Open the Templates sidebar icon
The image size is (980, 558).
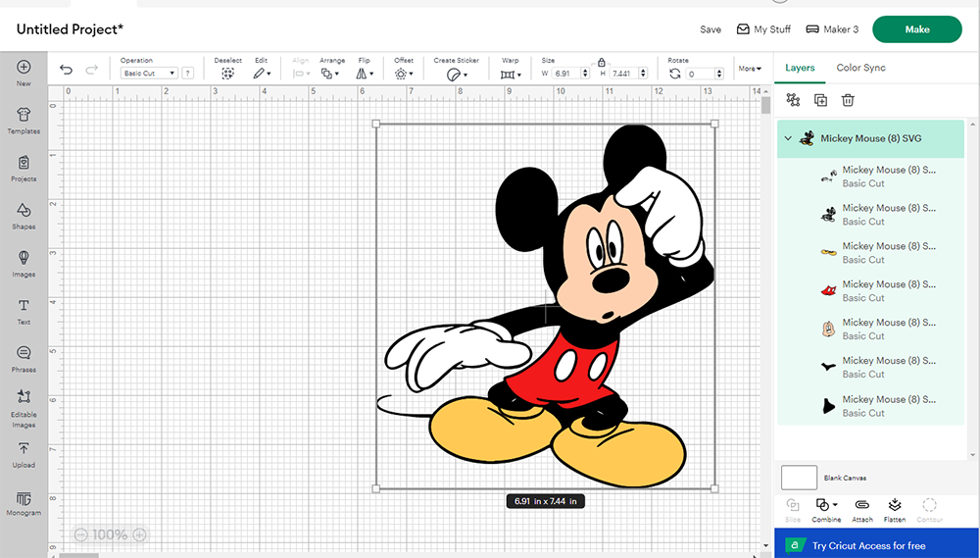24,119
